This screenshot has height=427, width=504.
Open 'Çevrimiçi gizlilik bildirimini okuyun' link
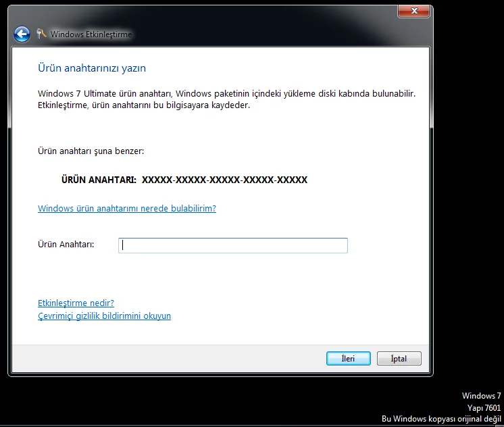pyautogui.click(x=105, y=316)
